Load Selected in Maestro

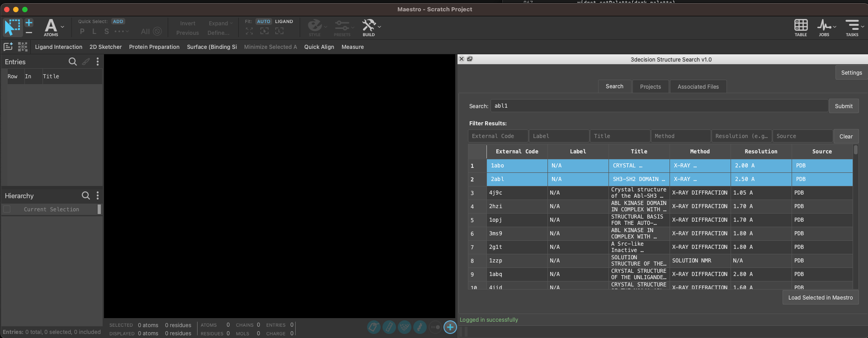(x=821, y=297)
